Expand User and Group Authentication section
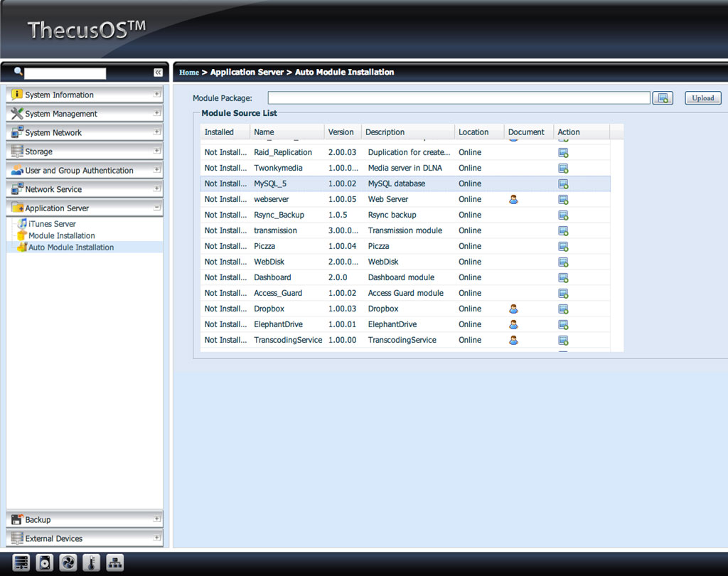This screenshot has width=728, height=576. coord(157,169)
